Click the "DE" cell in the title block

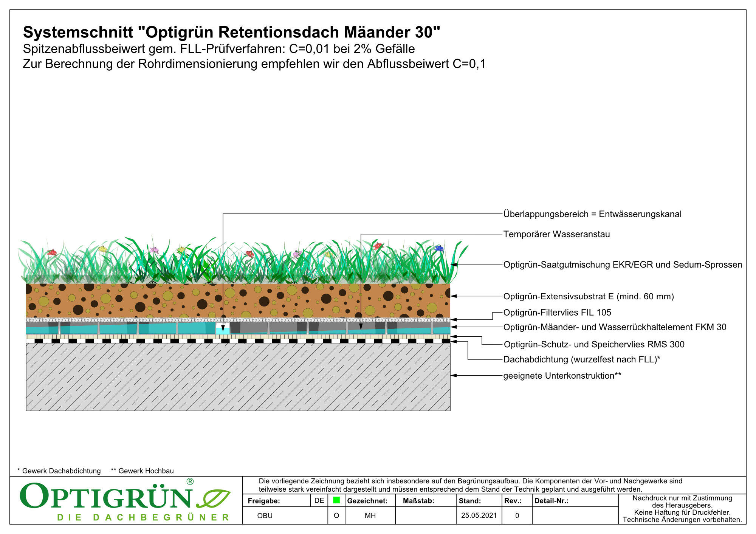pyautogui.click(x=319, y=501)
